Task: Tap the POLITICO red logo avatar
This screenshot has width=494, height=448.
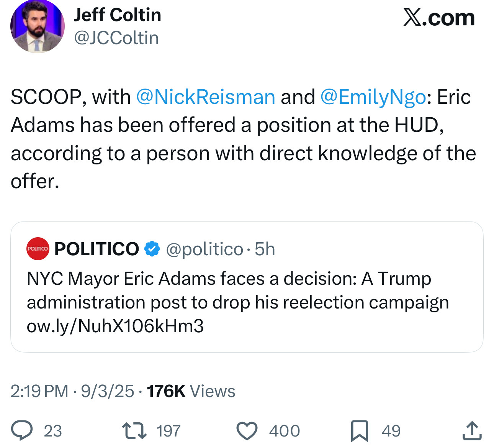Action: [38, 249]
